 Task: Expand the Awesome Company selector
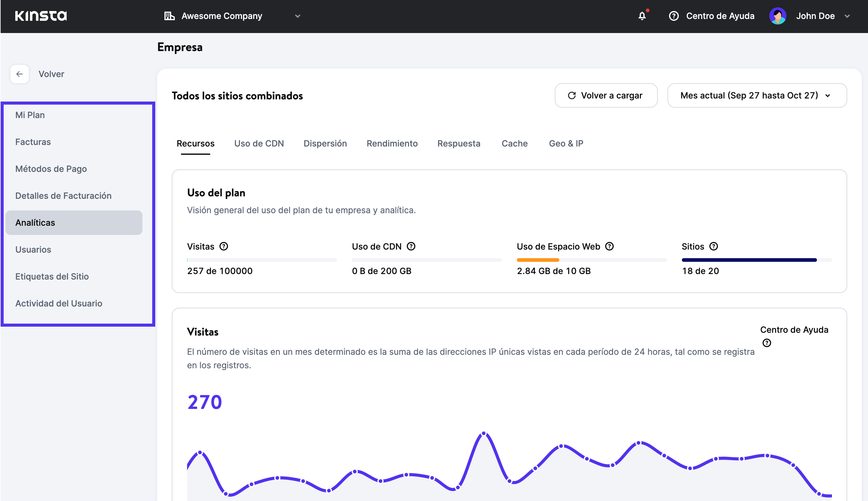[298, 16]
